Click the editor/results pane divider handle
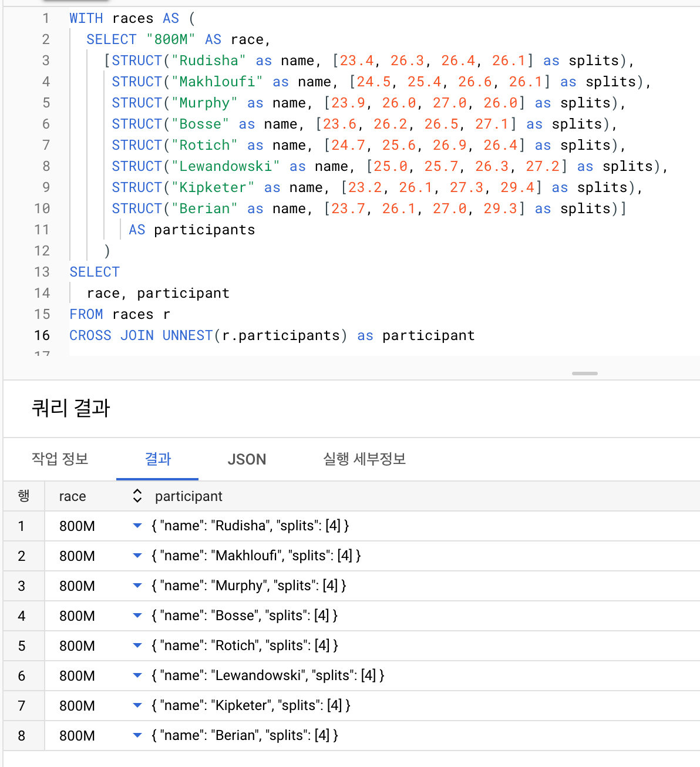The width and height of the screenshot is (700, 767). coord(585,374)
